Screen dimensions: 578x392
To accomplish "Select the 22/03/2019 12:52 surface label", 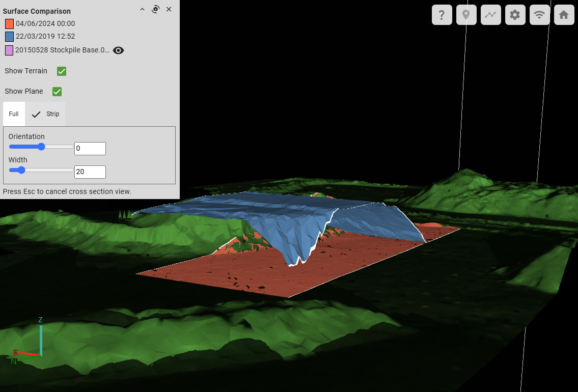I will pyautogui.click(x=45, y=36).
